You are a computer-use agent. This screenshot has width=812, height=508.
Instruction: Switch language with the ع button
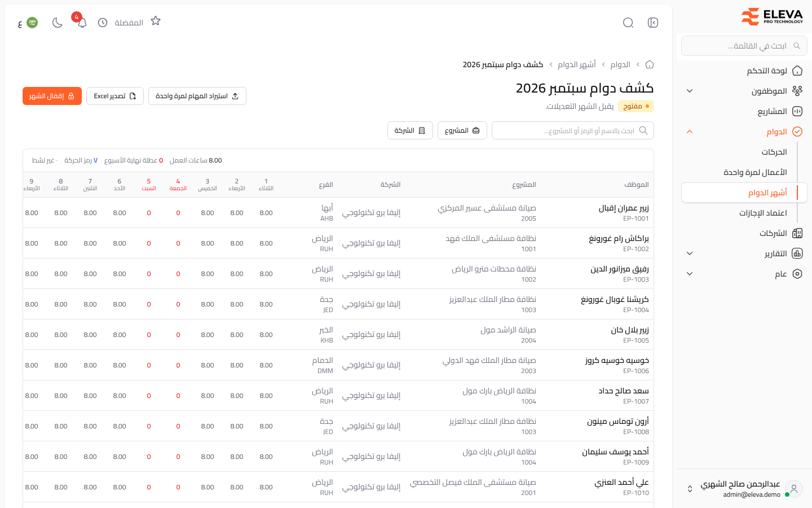point(20,23)
